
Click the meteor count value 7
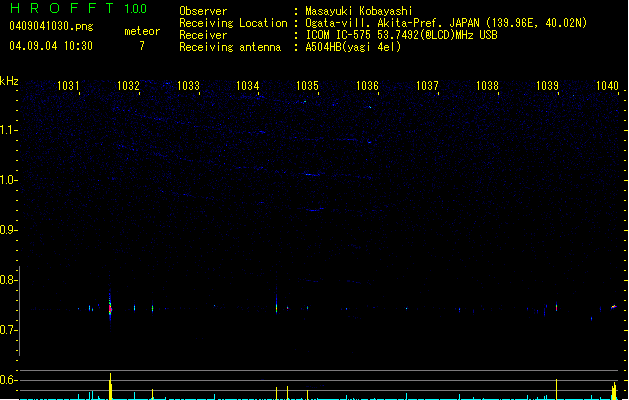click(x=142, y=46)
